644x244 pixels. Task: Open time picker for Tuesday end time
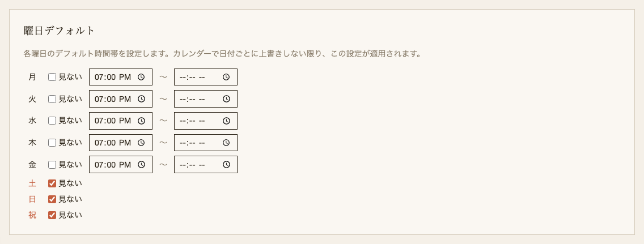coord(226,99)
